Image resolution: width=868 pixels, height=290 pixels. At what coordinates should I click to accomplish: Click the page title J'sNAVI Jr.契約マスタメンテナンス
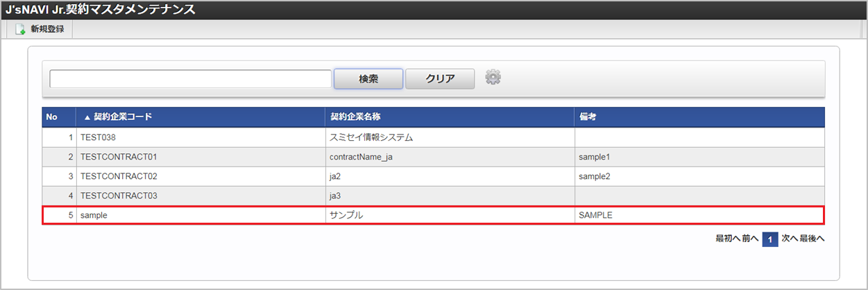click(100, 10)
